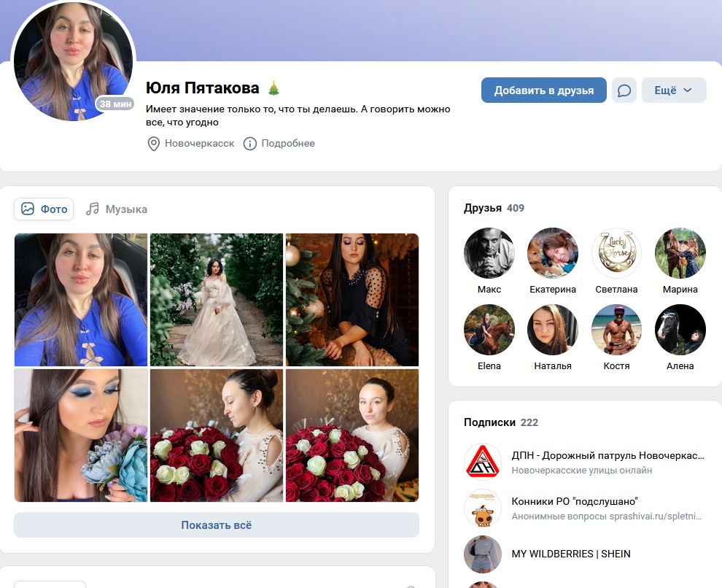Switch to the Музыка tab
This screenshot has height=588, width=722.
117,209
